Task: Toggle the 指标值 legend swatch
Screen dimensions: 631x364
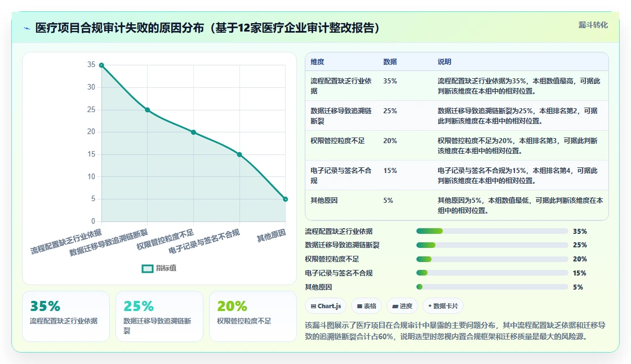Action: pos(148,268)
